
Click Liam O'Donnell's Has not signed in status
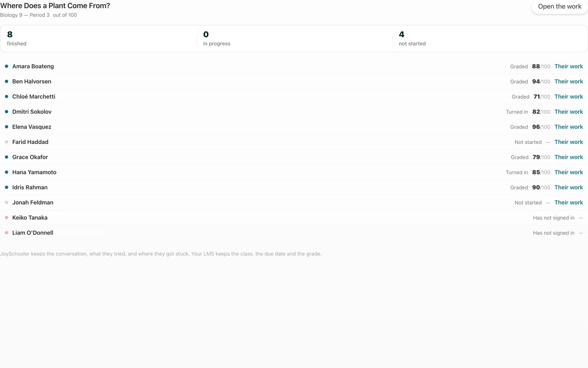pos(554,233)
